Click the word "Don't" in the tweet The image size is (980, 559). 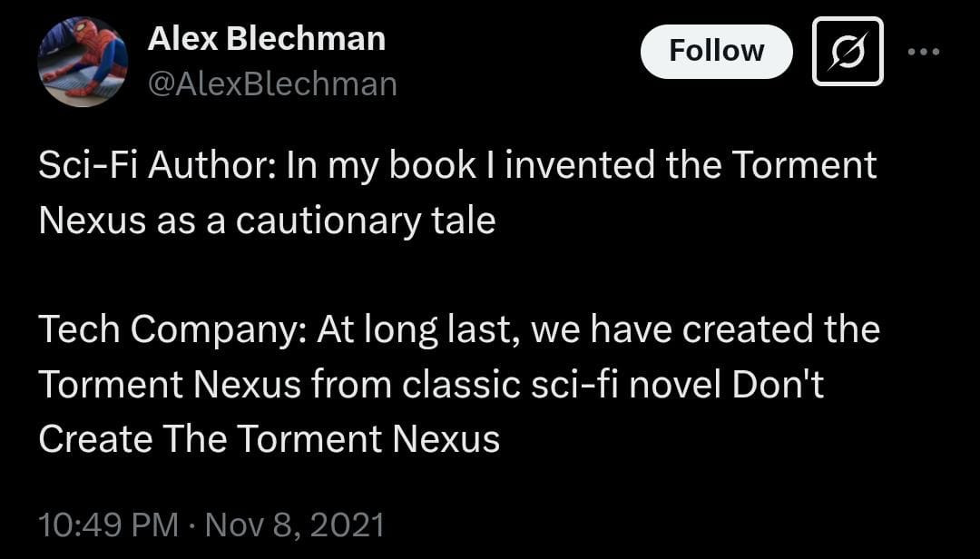[x=779, y=385]
